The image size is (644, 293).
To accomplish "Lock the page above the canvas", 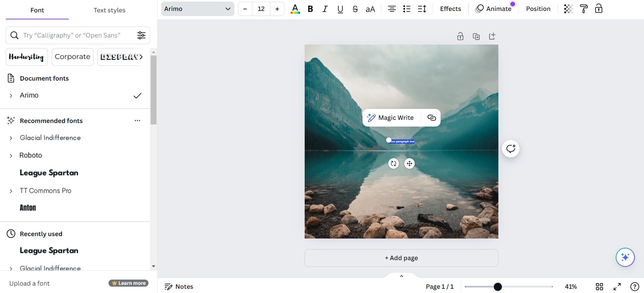I will click(460, 36).
